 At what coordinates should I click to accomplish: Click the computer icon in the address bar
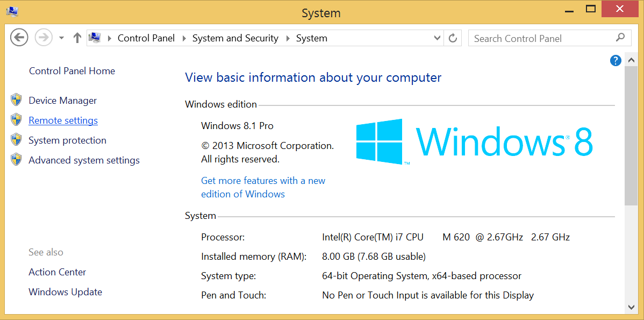(95, 38)
